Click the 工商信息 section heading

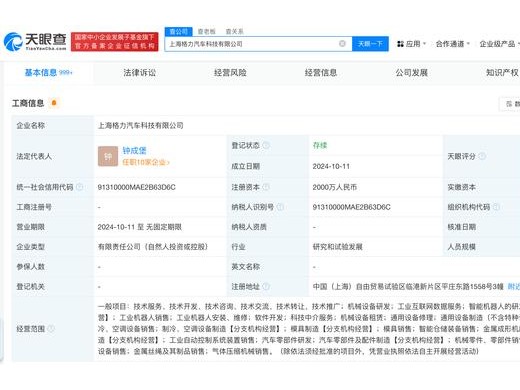point(28,103)
